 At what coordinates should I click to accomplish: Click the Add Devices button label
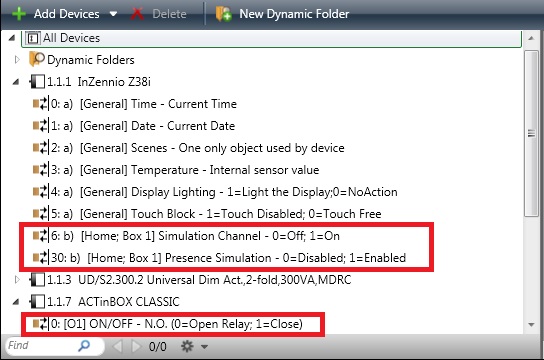(x=67, y=14)
